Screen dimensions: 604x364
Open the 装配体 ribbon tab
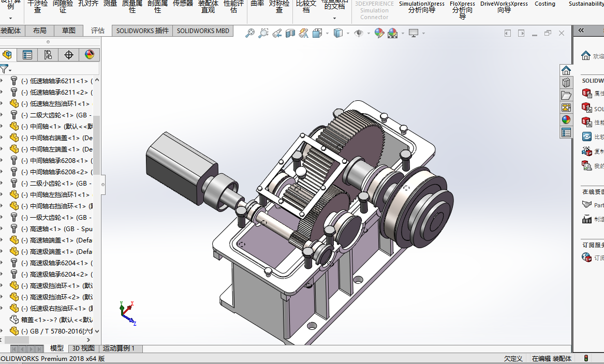tap(10, 31)
